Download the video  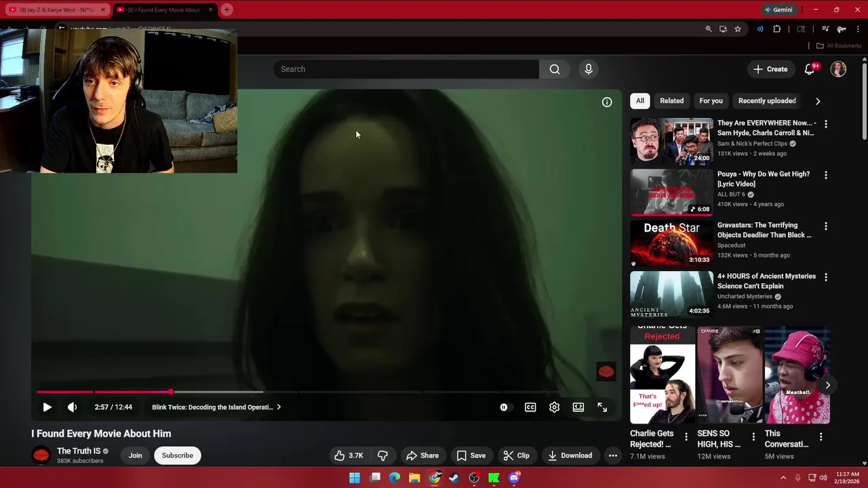click(x=570, y=455)
